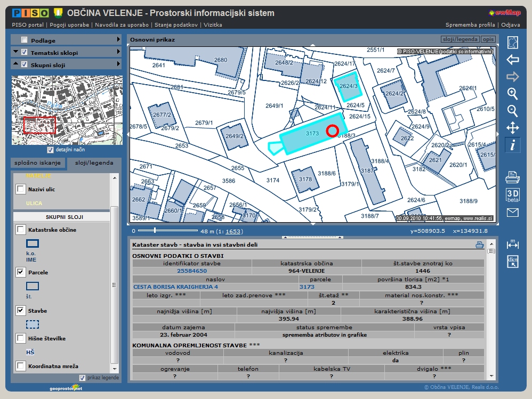Click the Odjava logout link
This screenshot has height=399, width=532.
click(510, 25)
